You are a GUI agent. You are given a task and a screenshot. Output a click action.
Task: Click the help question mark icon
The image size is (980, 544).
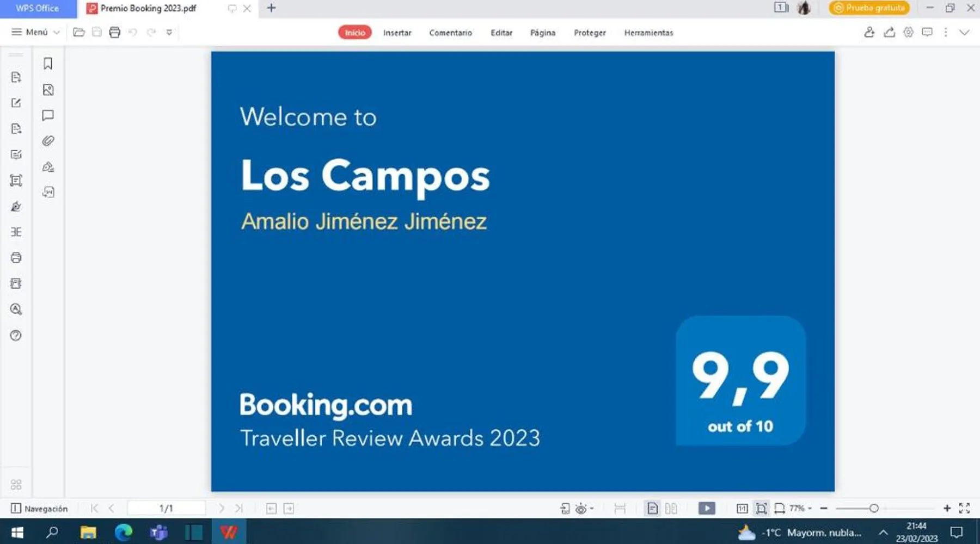tap(16, 335)
